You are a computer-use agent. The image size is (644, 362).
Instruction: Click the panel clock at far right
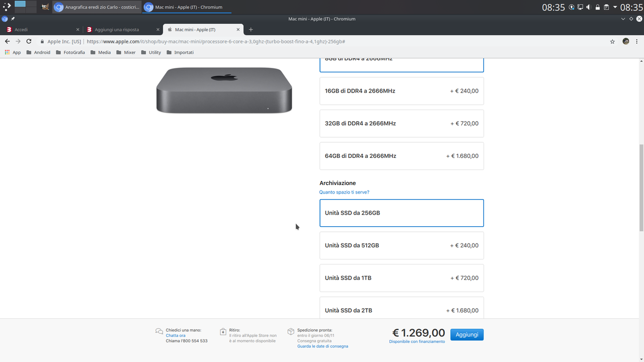631,7
